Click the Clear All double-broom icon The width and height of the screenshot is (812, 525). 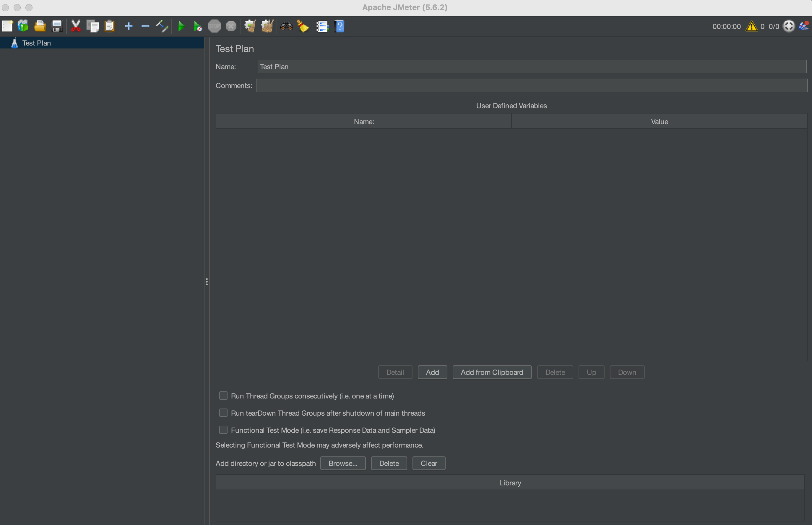click(267, 26)
